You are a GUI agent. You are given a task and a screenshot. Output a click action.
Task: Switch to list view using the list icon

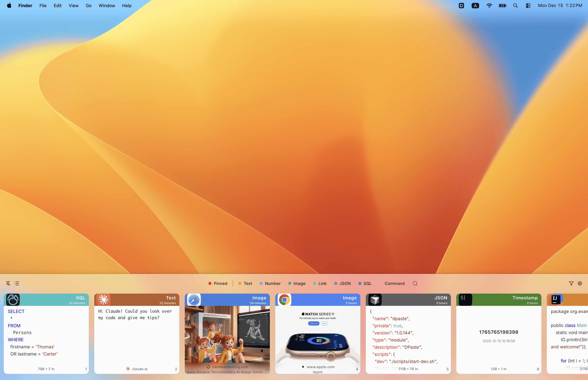point(17,283)
